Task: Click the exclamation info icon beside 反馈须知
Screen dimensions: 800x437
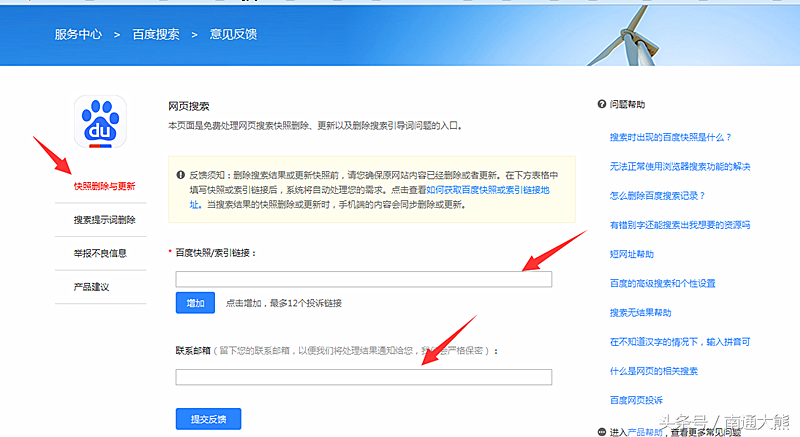Action: pyautogui.click(x=181, y=175)
